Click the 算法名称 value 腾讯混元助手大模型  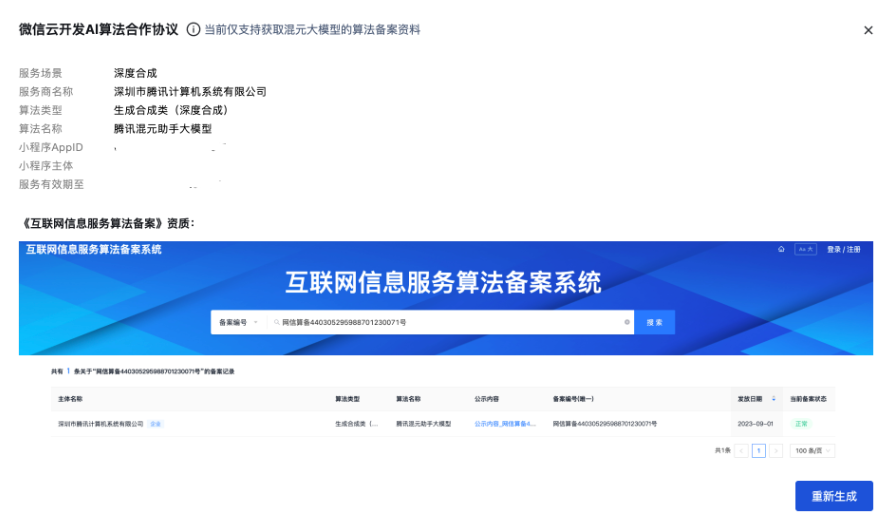(x=163, y=129)
